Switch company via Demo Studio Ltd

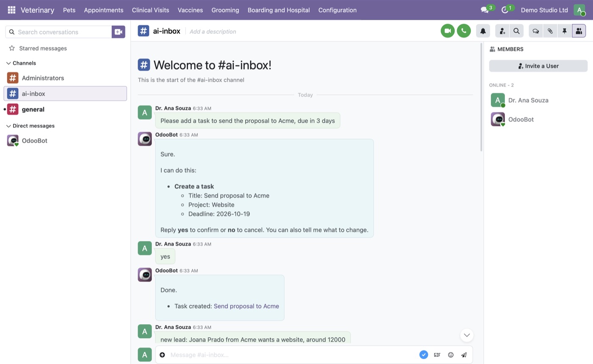pyautogui.click(x=544, y=10)
